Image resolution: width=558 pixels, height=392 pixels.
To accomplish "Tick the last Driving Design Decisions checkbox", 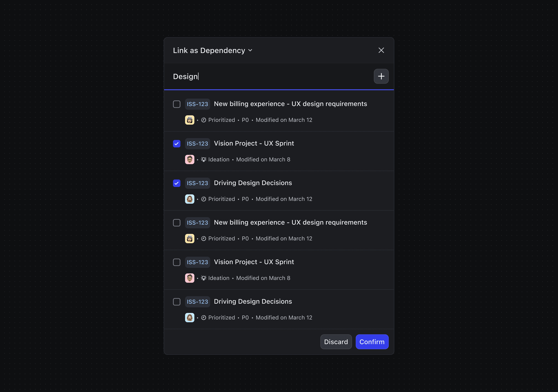I will click(x=177, y=302).
